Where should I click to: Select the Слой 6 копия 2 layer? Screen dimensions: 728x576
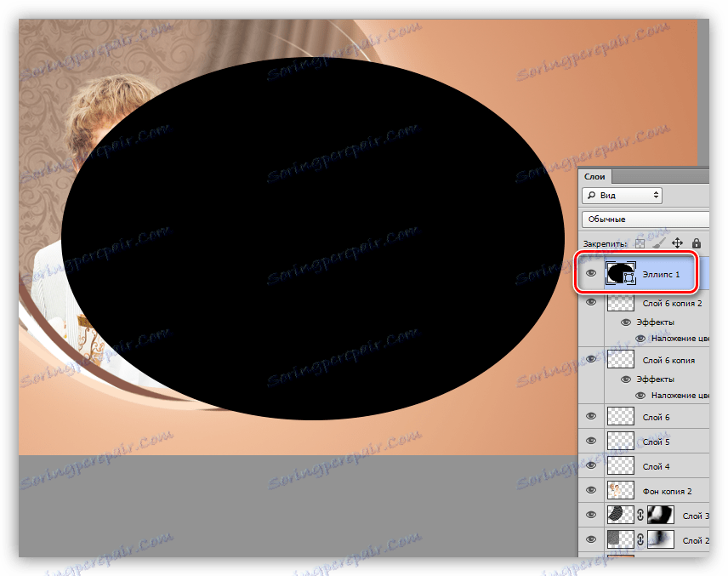672,304
